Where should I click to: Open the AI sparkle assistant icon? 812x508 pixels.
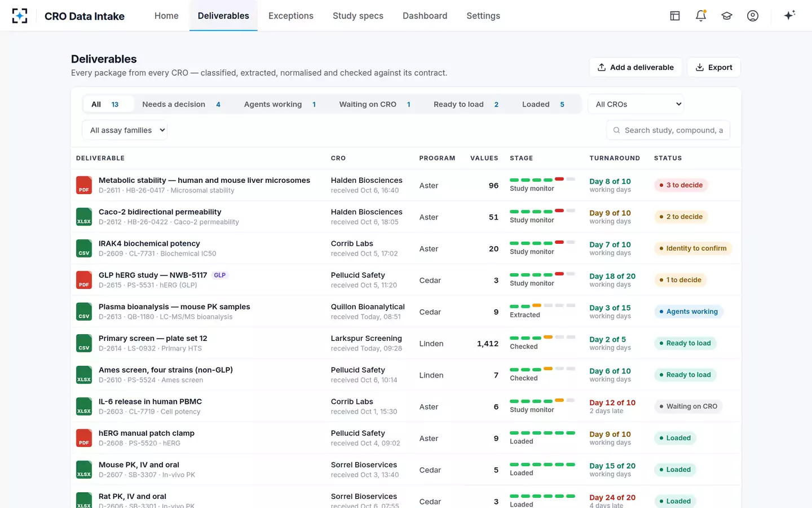[789, 15]
